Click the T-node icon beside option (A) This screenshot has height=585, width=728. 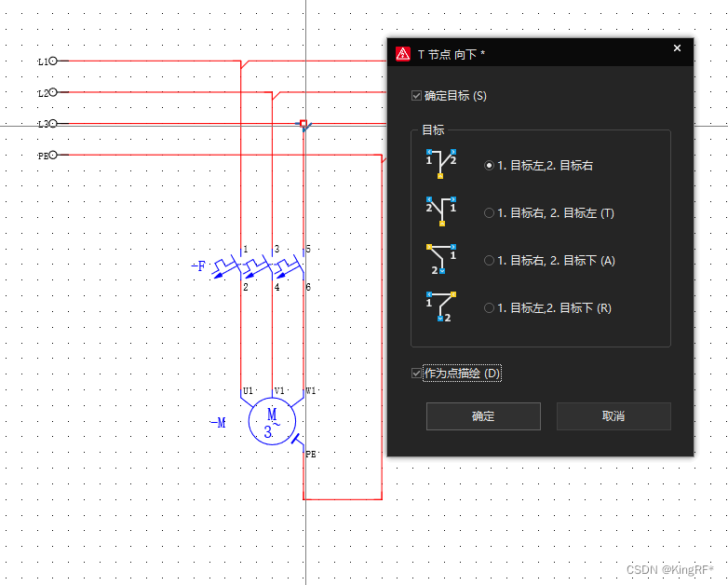click(x=440, y=258)
